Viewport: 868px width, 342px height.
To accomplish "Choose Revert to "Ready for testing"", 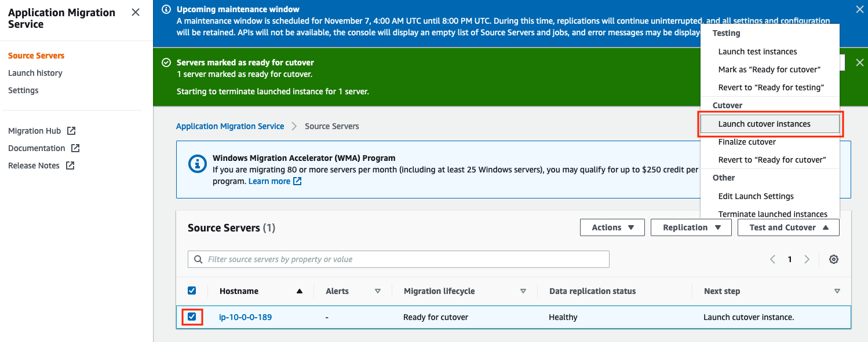I will (x=770, y=87).
